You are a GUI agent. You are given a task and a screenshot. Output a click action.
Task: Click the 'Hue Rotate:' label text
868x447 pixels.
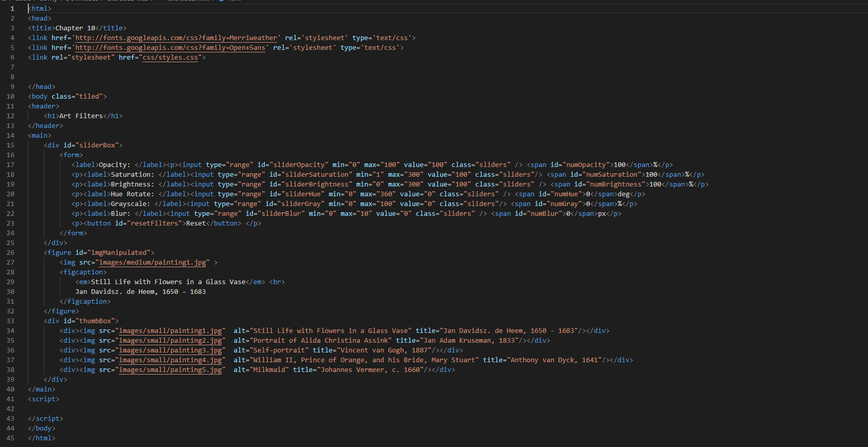(x=132, y=194)
